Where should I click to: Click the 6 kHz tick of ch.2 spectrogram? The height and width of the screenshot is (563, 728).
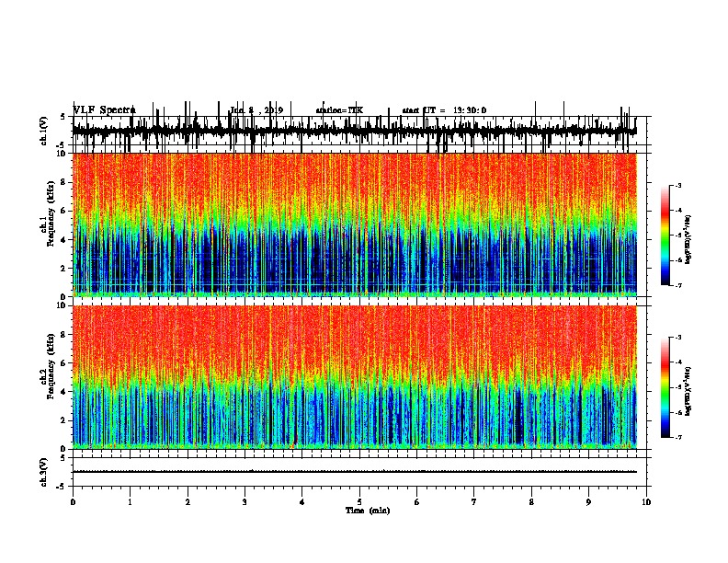pyautogui.click(x=63, y=363)
